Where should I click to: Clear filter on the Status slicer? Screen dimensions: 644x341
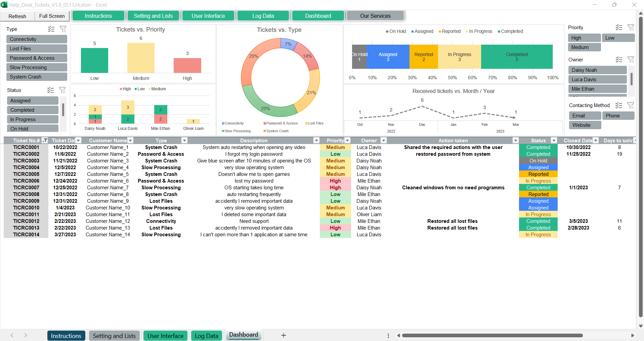(62, 90)
